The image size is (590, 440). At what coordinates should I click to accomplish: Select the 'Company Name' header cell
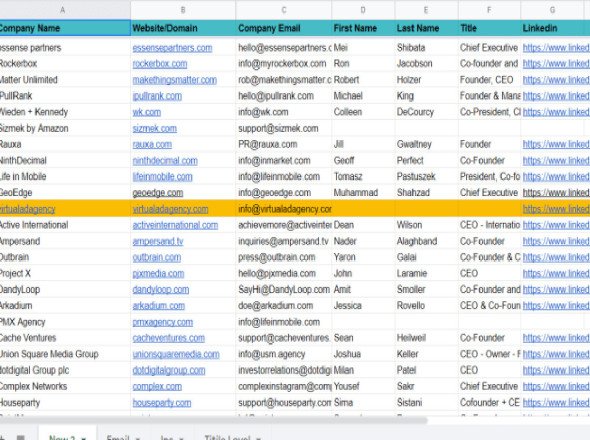point(65,28)
